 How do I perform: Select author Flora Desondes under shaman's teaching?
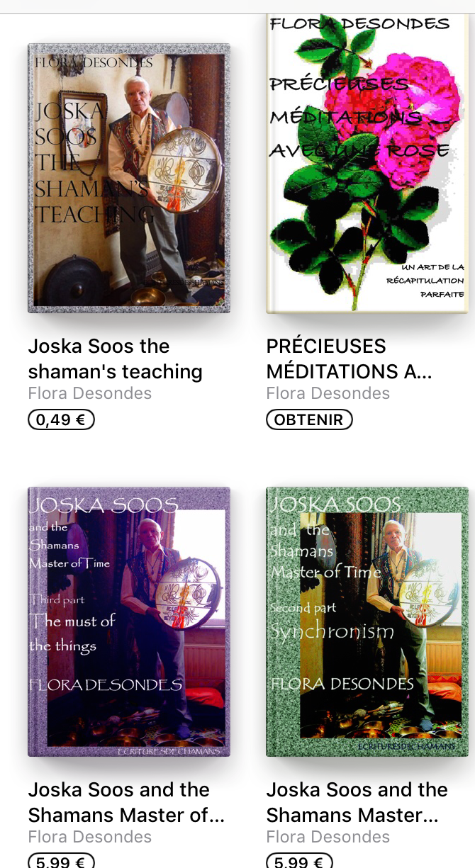(90, 393)
